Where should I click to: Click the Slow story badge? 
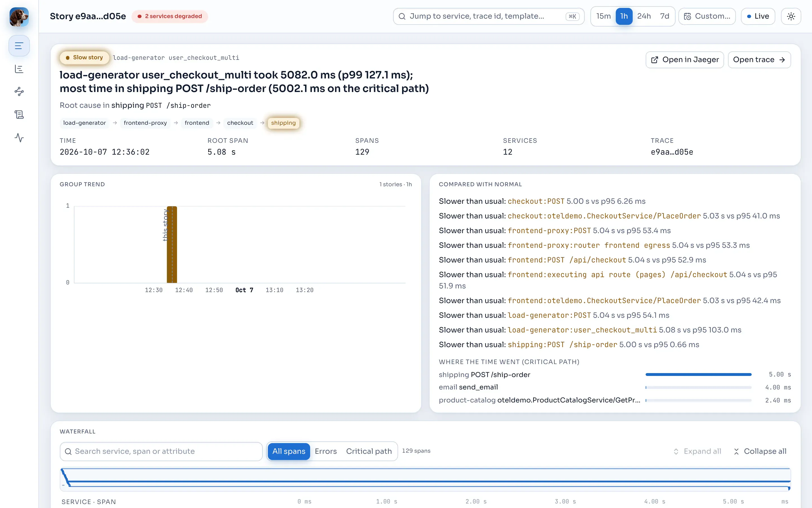pyautogui.click(x=85, y=58)
